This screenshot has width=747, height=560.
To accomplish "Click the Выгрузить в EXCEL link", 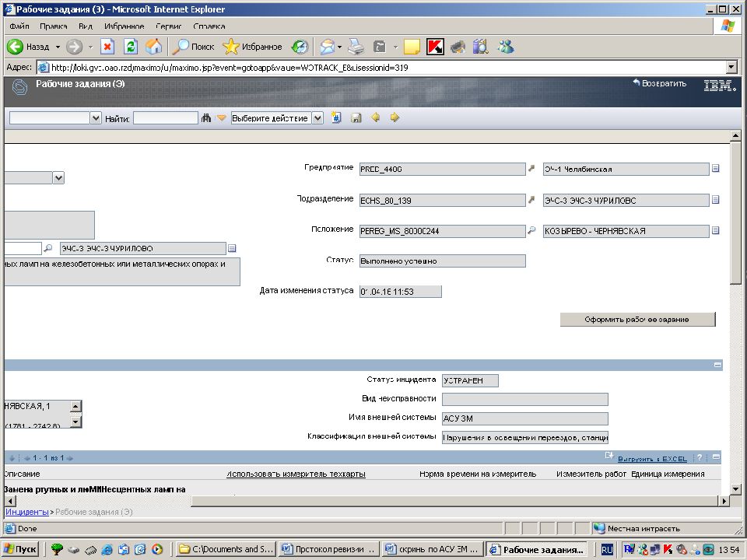I will tap(652, 459).
